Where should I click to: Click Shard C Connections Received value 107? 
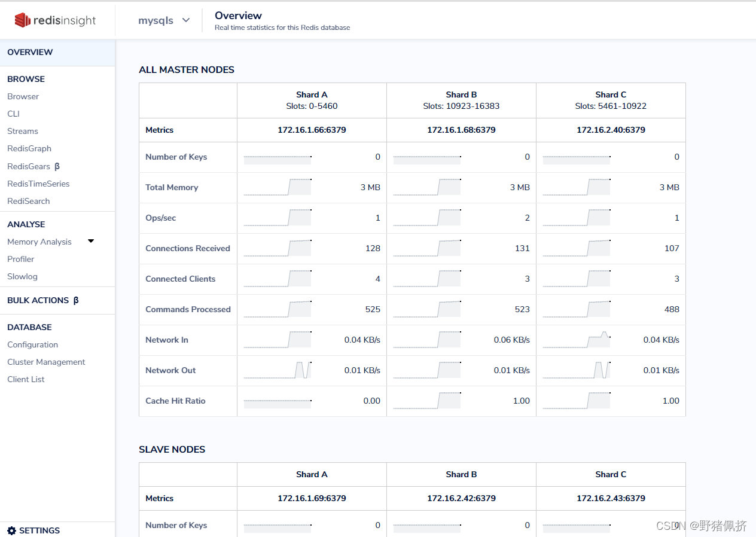[672, 248]
